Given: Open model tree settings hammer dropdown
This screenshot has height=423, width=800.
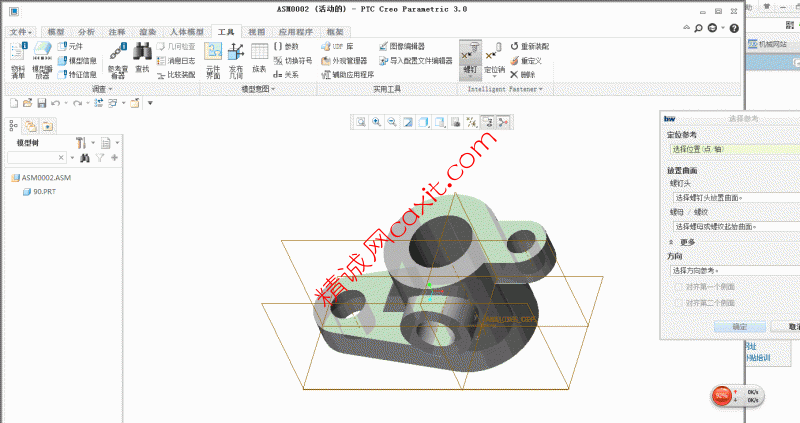Looking at the screenshot, I should tap(84, 143).
